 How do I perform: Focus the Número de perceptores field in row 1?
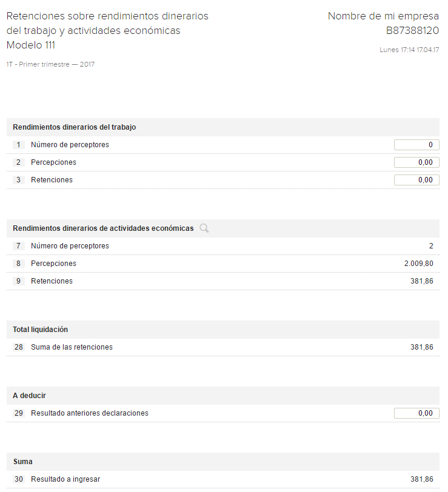(416, 145)
